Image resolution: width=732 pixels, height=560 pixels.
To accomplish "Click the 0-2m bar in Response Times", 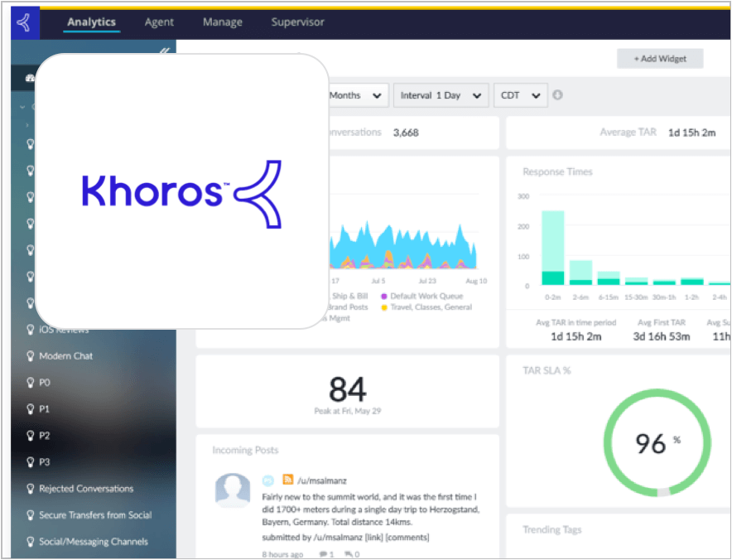I will tap(553, 248).
